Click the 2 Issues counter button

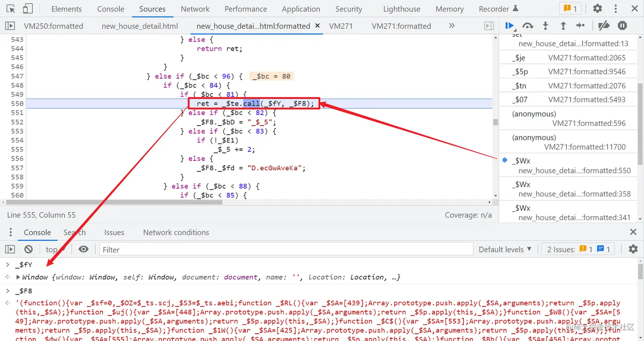(x=578, y=249)
